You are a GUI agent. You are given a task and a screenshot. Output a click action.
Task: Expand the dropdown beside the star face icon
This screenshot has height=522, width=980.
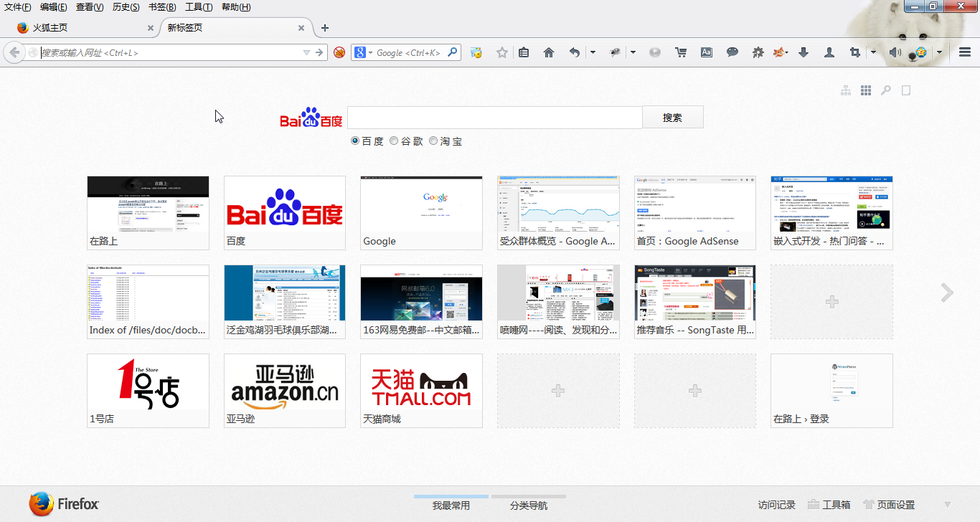(x=939, y=52)
